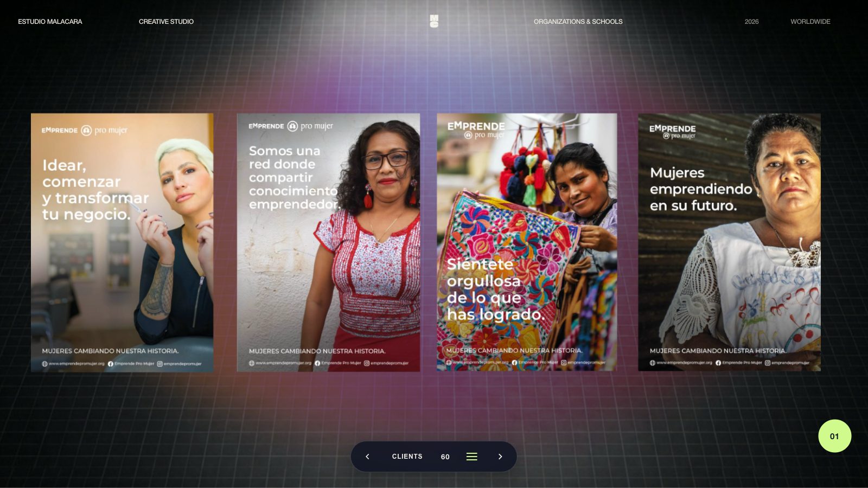The image size is (868, 488).
Task: Go to the next client with the right arrow
Action: coord(500,457)
